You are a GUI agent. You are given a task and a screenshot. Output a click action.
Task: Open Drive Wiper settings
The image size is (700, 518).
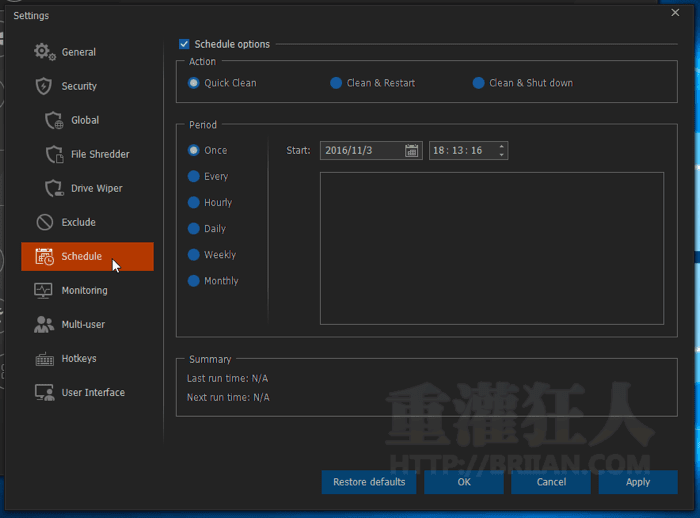pyautogui.click(x=96, y=188)
